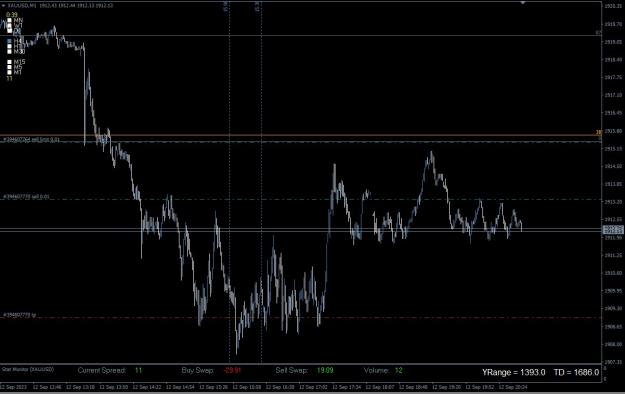The height and width of the screenshot is (394, 625).
Task: Click the red Buy Swap value -29.91
Action: click(232, 370)
